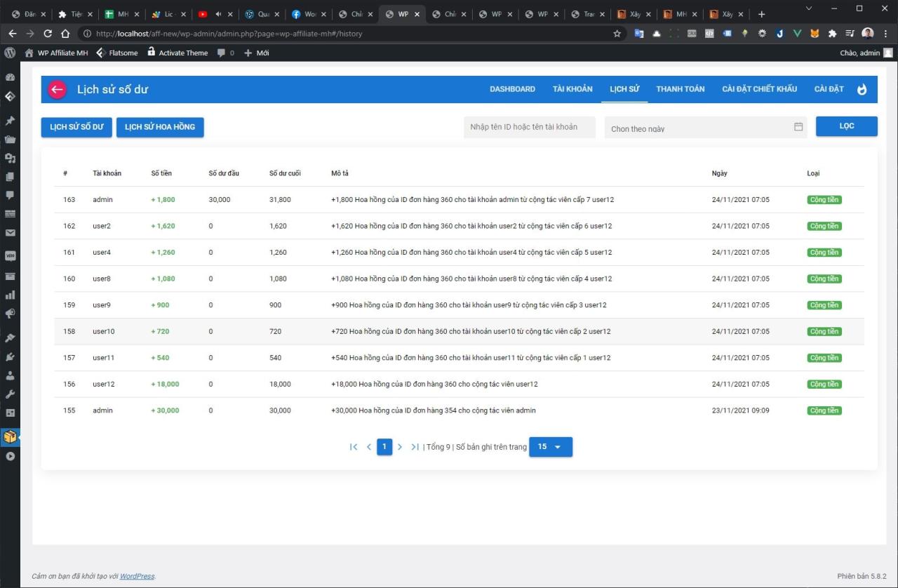Click the pink back arrow button
898x588 pixels.
point(57,89)
